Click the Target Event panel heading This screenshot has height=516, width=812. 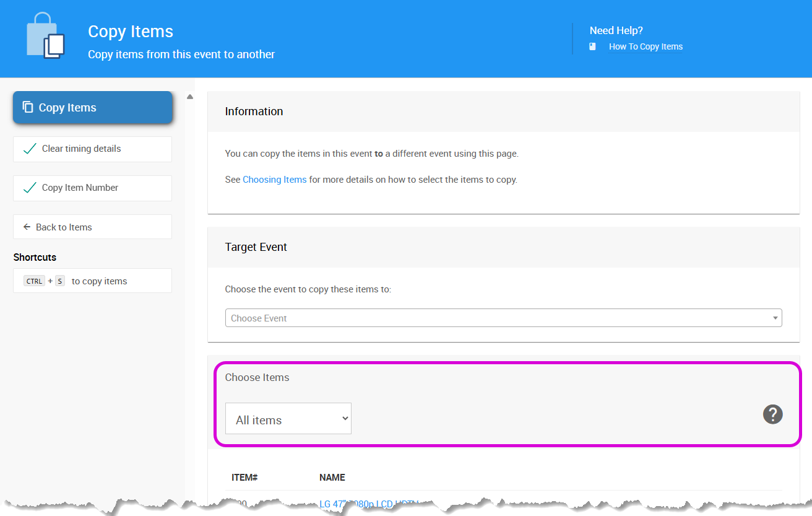[256, 247]
